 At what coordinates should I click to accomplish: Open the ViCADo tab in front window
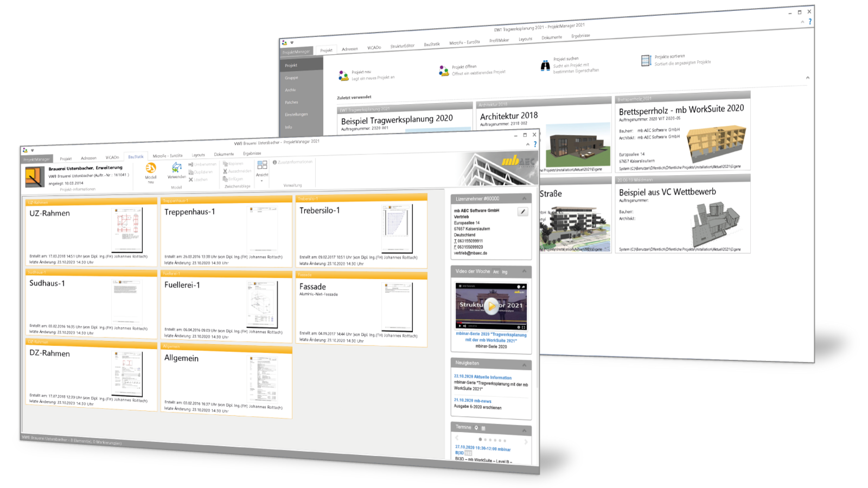click(x=112, y=157)
